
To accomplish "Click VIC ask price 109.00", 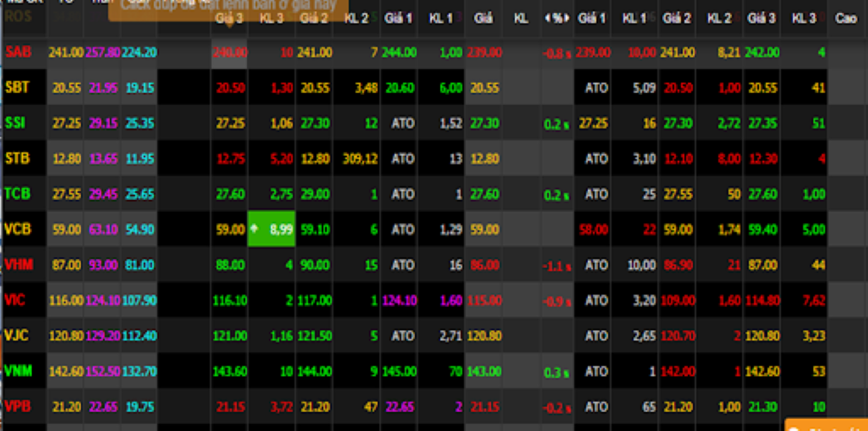I will point(677,301).
